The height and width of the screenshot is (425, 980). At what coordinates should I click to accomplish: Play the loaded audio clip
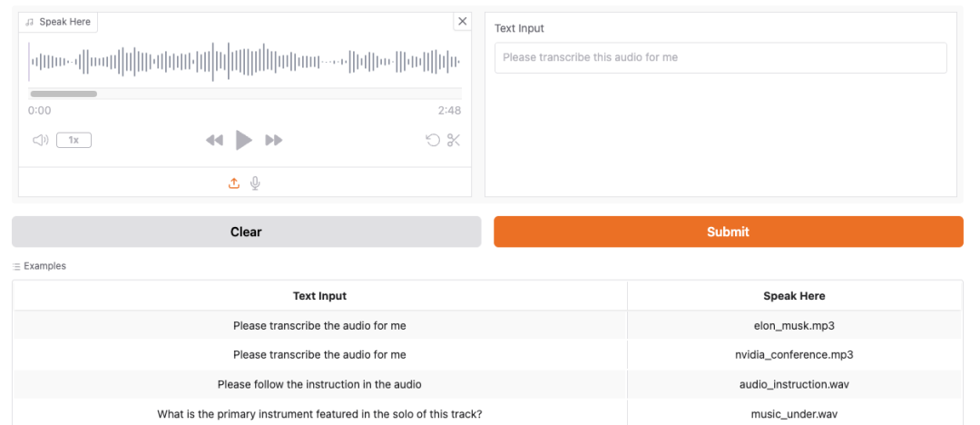(244, 140)
